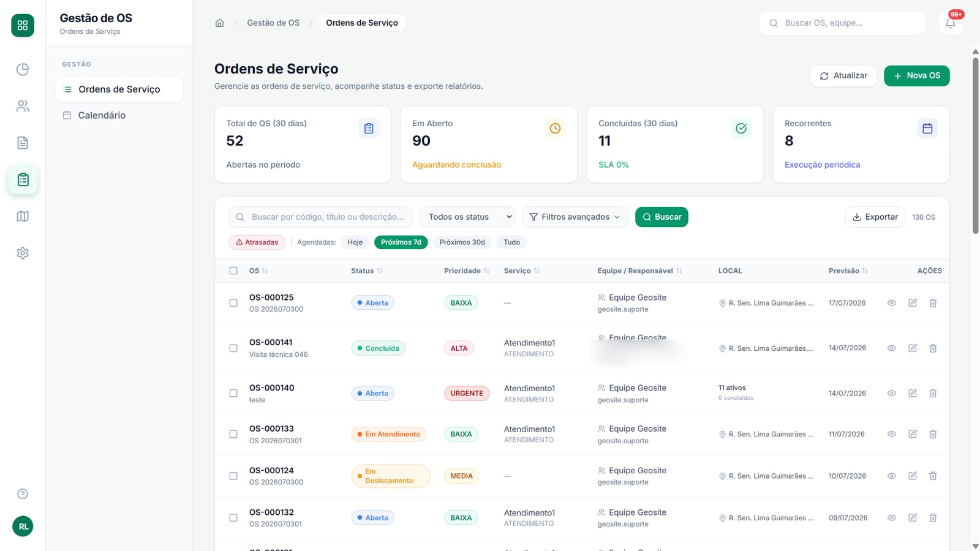Sort by the OS column
Viewport: 980px width, 551px height.
click(258, 271)
